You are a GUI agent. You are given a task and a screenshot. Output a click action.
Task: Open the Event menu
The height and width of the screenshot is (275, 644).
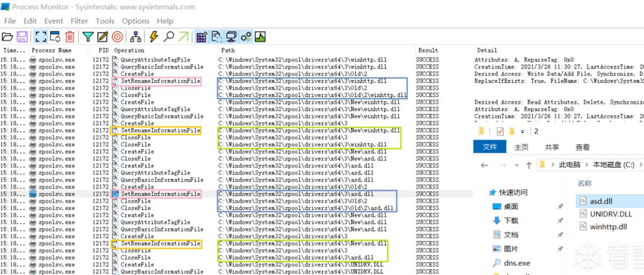click(54, 21)
